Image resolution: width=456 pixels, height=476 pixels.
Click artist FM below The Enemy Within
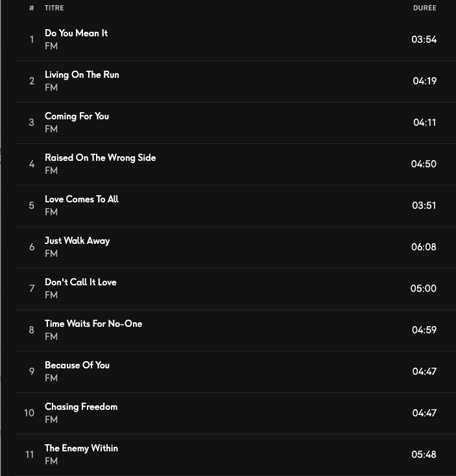tap(51, 461)
